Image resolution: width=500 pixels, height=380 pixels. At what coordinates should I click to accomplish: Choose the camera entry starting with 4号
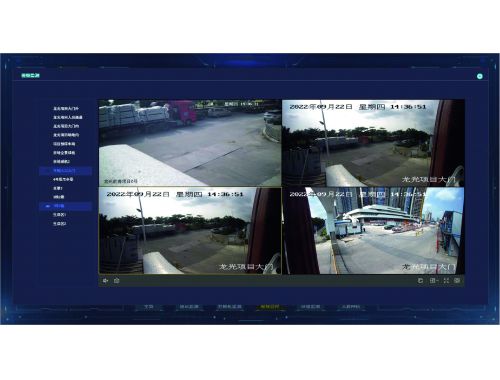[x=63, y=179]
